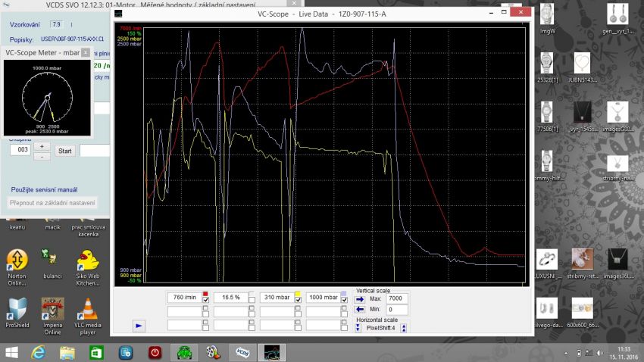Open bulanci desktop shortcut
The height and width of the screenshot is (362, 644).
point(52,264)
